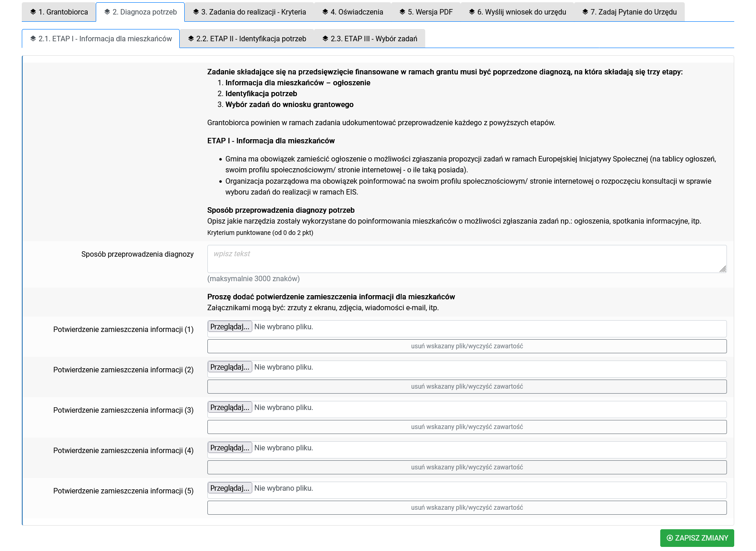Click the layers icon on 2. Diagnoza potrzeb tab
The image size is (756, 551).
tap(107, 12)
